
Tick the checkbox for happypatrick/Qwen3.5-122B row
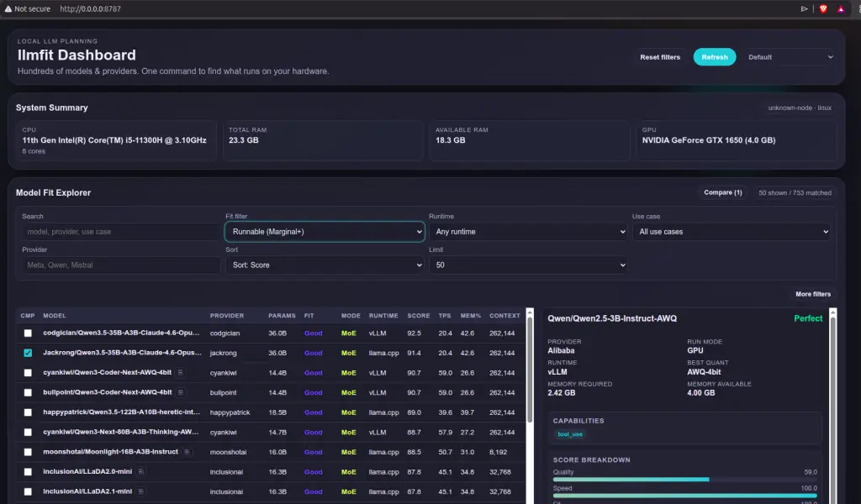pos(29,412)
